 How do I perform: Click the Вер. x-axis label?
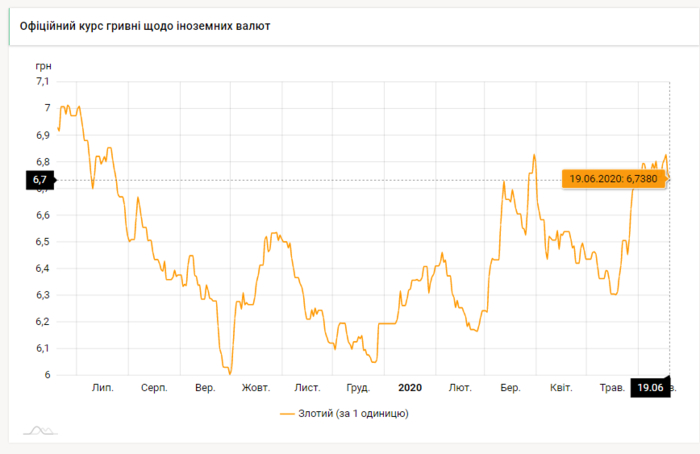[205, 387]
